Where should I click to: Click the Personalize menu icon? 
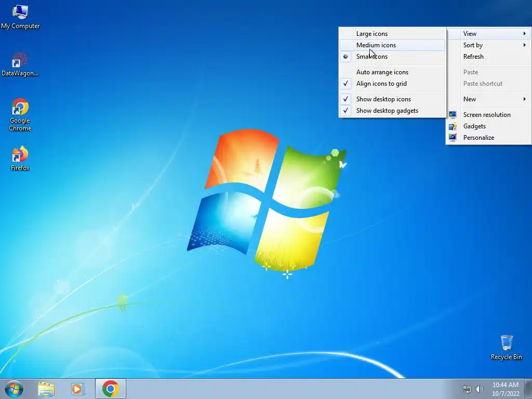click(453, 137)
